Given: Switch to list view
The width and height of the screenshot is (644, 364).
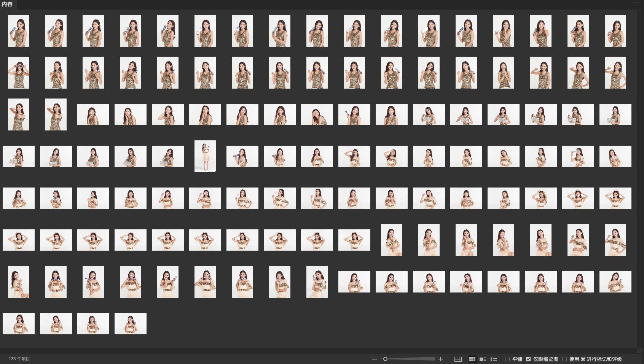Looking at the screenshot, I should [x=494, y=359].
